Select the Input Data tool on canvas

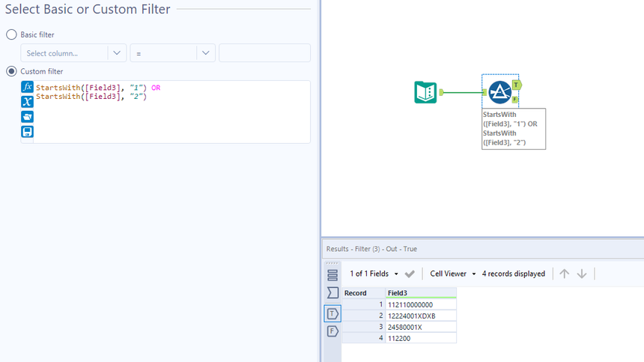pos(425,92)
